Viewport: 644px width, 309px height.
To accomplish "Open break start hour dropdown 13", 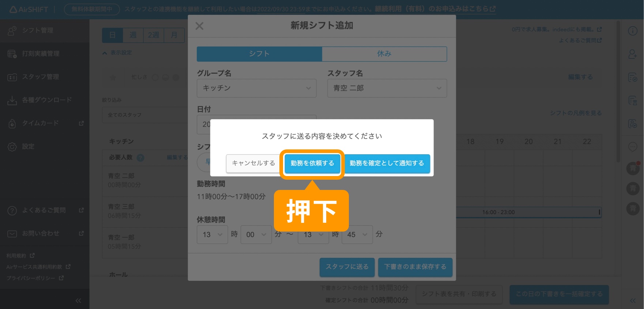I will tap(212, 234).
